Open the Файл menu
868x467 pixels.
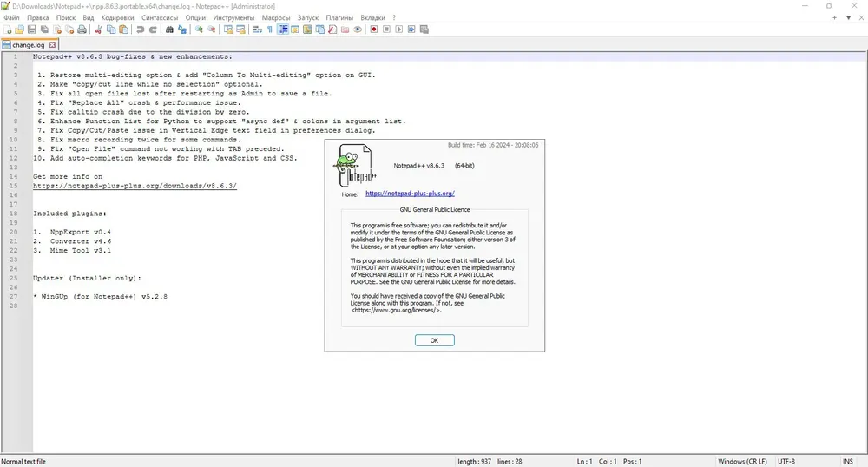(x=11, y=17)
